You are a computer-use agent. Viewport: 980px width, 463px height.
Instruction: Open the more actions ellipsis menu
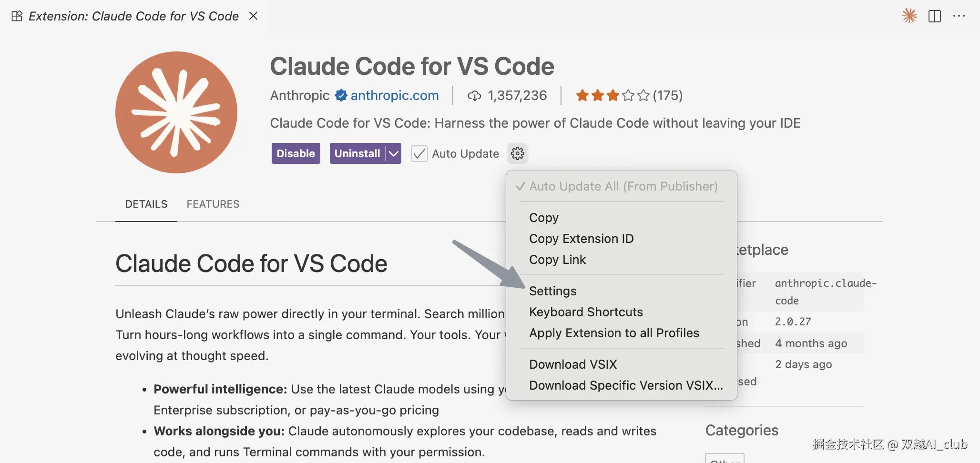coord(959,16)
